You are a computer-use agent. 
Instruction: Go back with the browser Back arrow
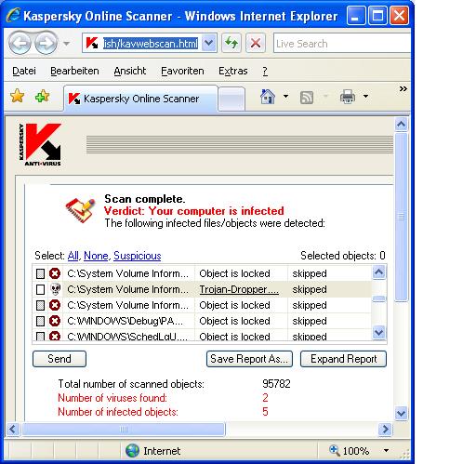pyautogui.click(x=20, y=43)
